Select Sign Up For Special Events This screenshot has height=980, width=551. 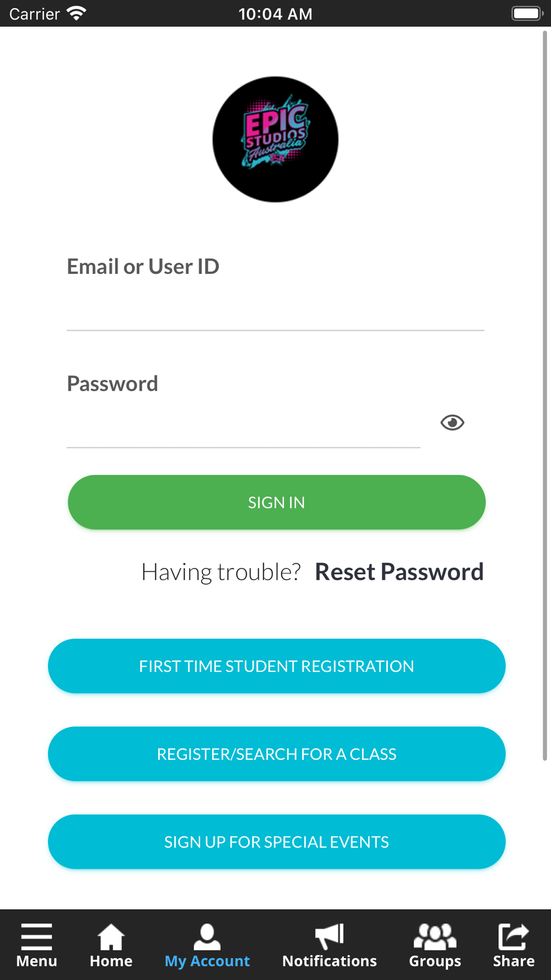coord(277,842)
